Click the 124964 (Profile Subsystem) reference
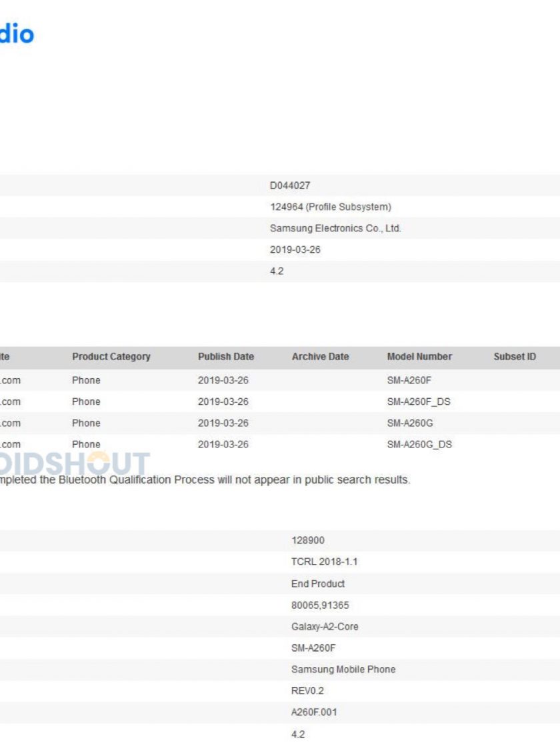This screenshot has width=560, height=747. [x=330, y=207]
